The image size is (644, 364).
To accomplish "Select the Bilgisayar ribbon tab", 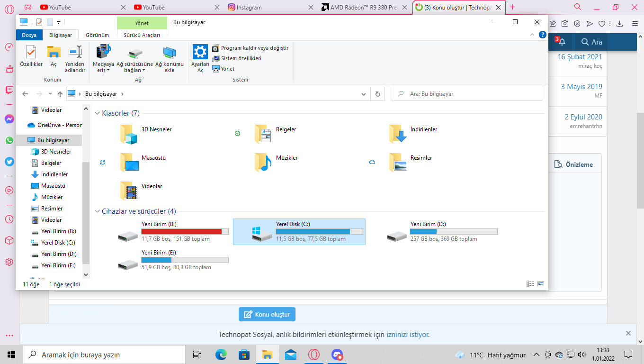I will pyautogui.click(x=61, y=35).
